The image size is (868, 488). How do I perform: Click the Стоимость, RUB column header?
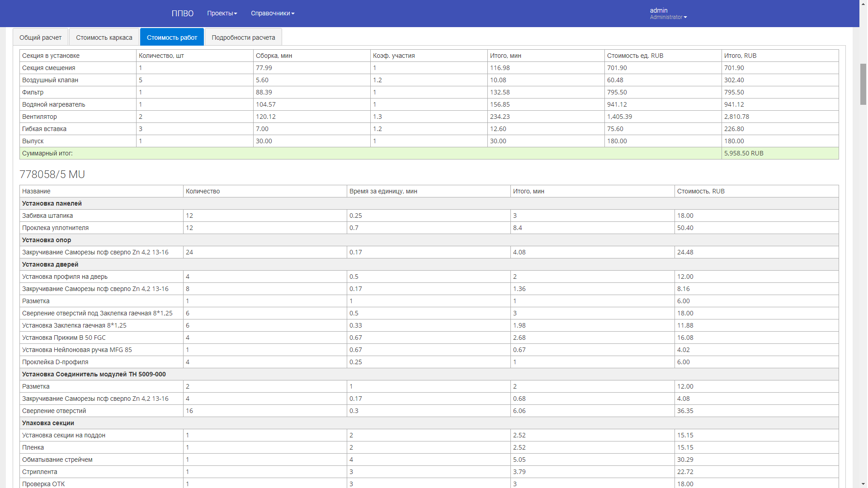point(701,191)
